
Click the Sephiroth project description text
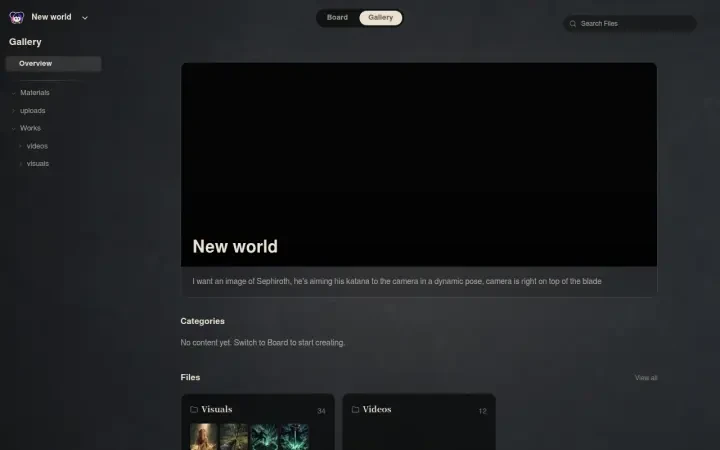(x=397, y=281)
